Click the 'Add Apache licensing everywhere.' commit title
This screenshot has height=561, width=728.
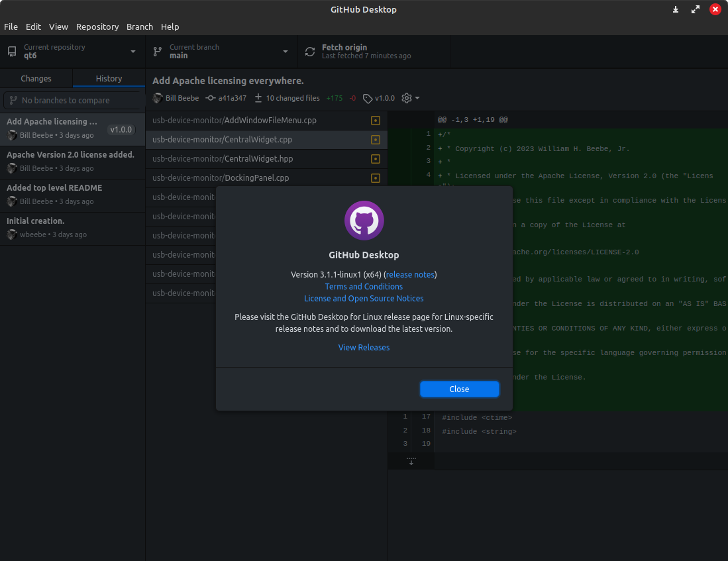point(228,81)
